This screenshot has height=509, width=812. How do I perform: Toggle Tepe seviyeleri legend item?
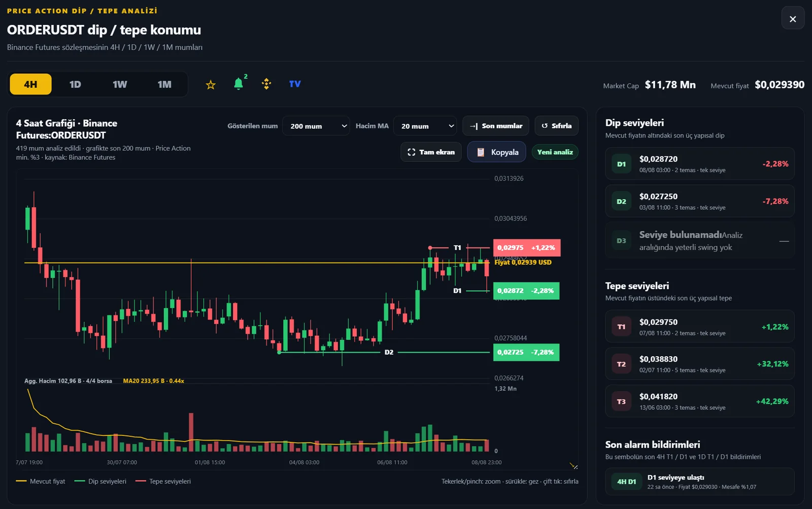point(163,482)
